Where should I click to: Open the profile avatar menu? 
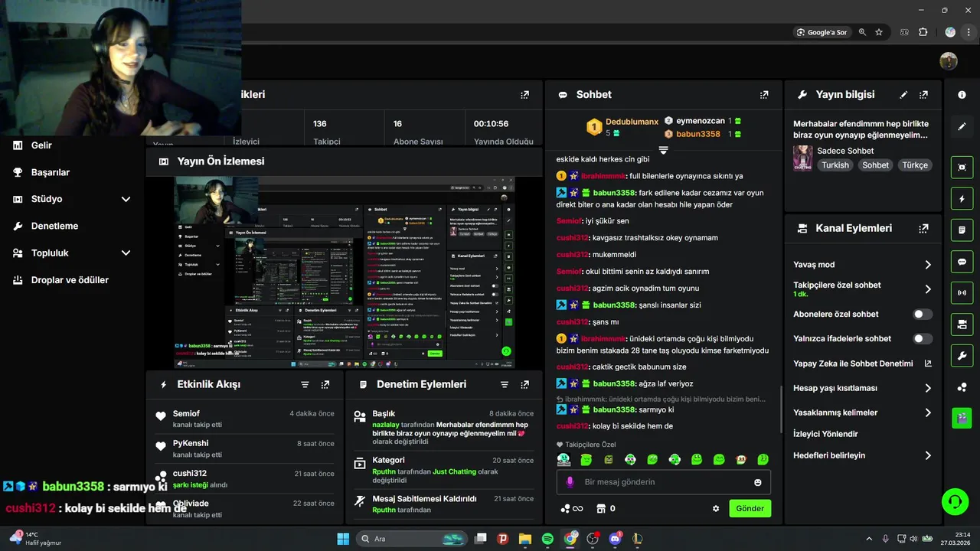coord(949,61)
